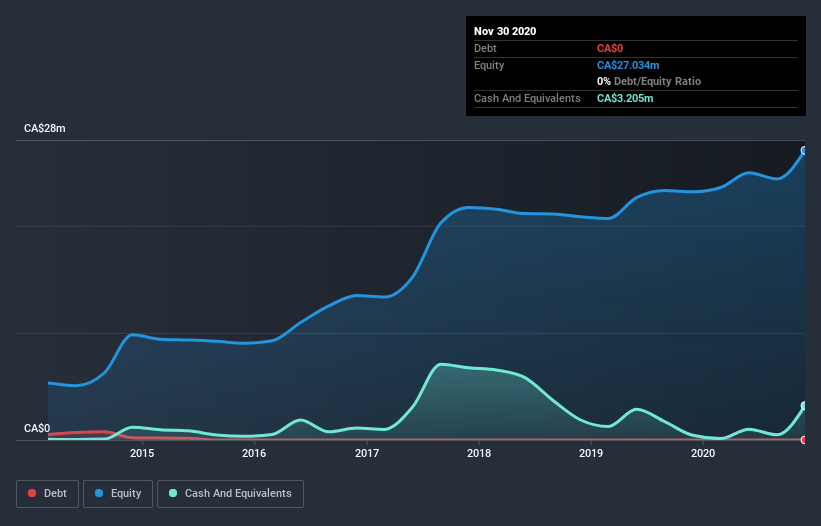Click the 0% Debt/Equity Ratio text
Viewport: 821px width, 526px height.
(649, 81)
